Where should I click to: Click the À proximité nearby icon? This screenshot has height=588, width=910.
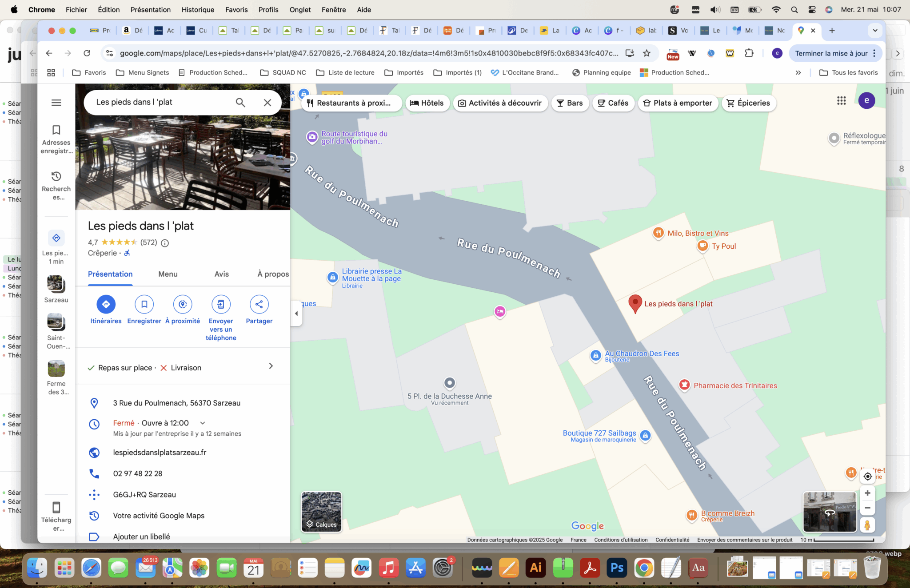(x=183, y=304)
